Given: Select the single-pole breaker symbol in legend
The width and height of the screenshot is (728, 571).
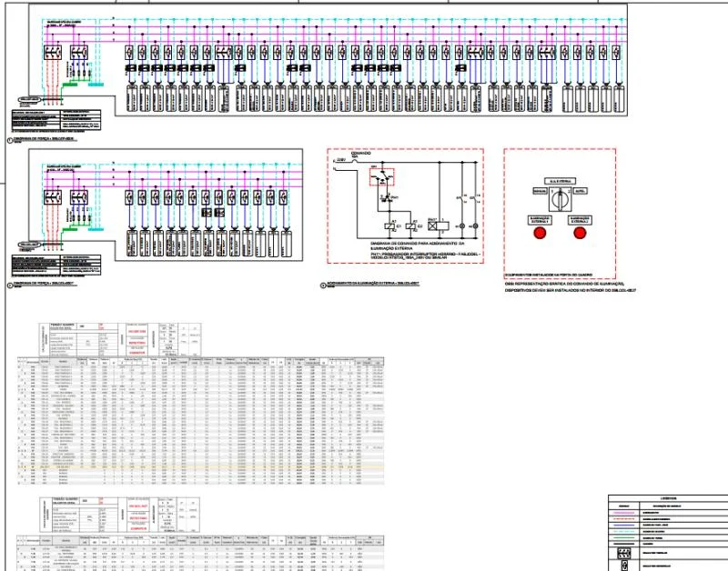Looking at the screenshot, I should point(624,566).
